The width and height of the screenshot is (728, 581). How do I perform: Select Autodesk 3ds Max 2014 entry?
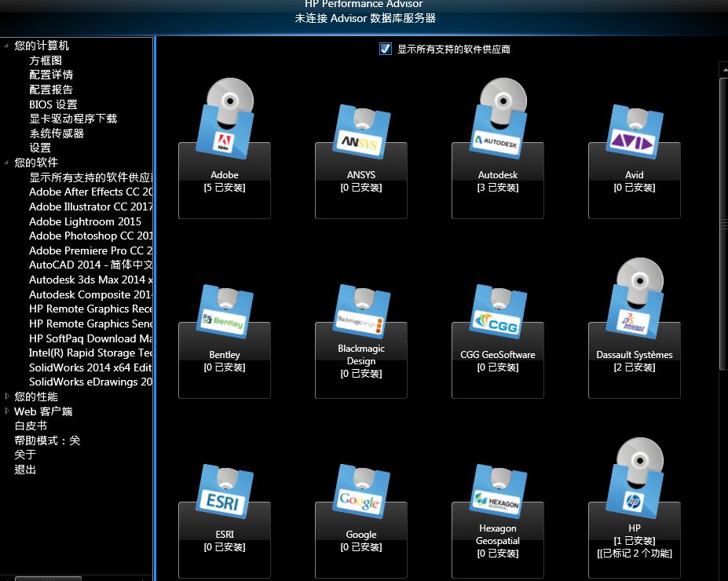(90, 280)
